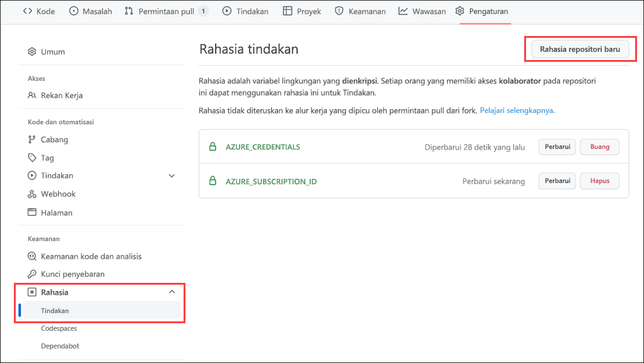Click the Kunci penyebaran key icon

pyautogui.click(x=32, y=274)
